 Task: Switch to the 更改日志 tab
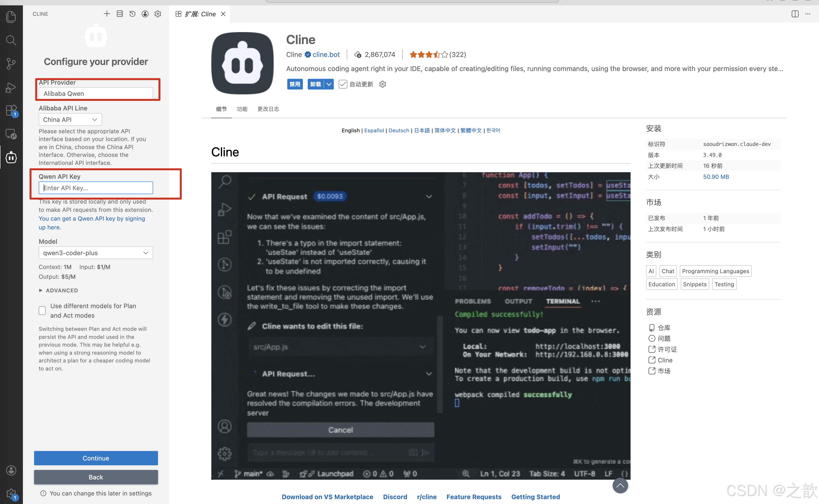tap(268, 109)
